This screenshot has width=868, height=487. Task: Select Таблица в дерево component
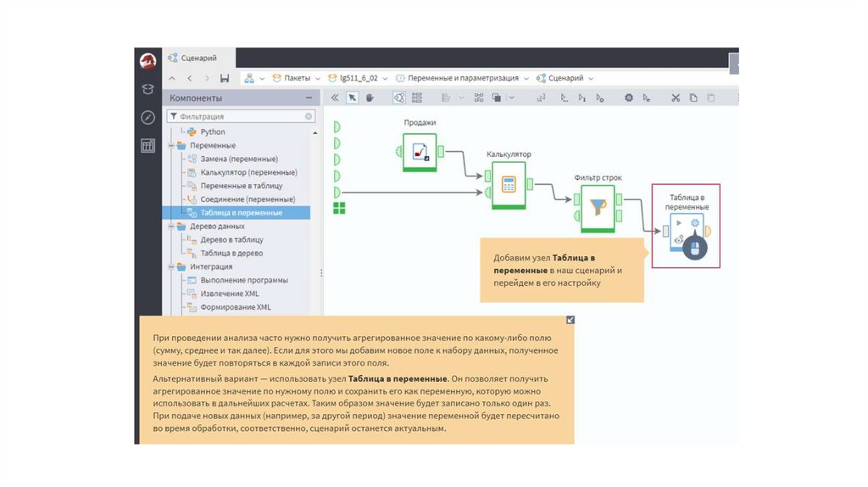[x=231, y=253]
